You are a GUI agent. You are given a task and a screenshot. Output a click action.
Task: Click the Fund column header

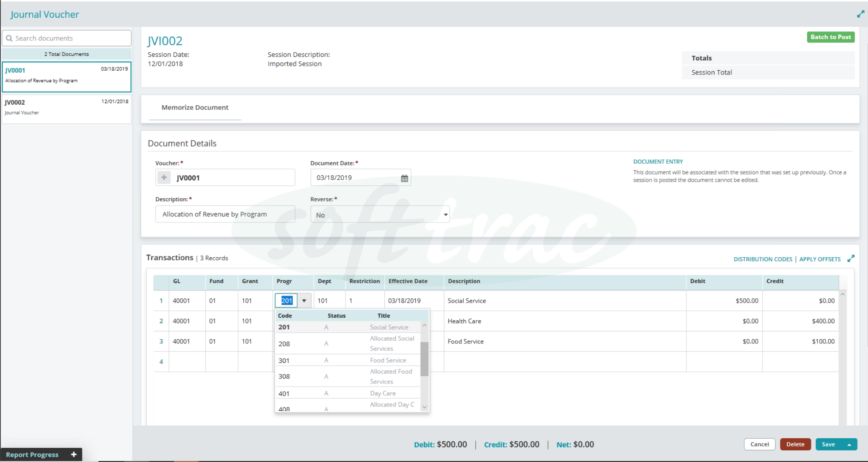click(x=222, y=281)
